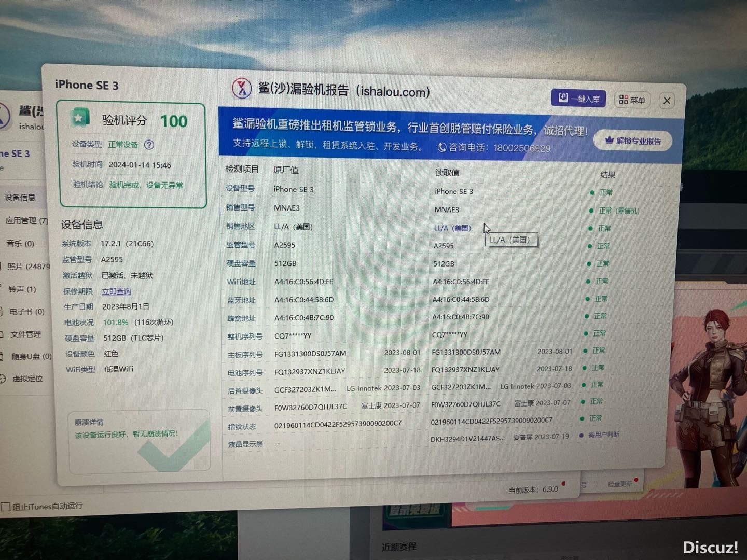Click the 验机评分 100 score
The image size is (747, 560).
(174, 121)
